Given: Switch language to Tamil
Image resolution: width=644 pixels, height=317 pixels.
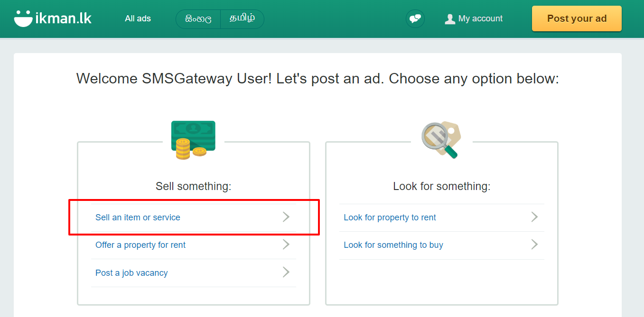Looking at the screenshot, I should click(242, 19).
